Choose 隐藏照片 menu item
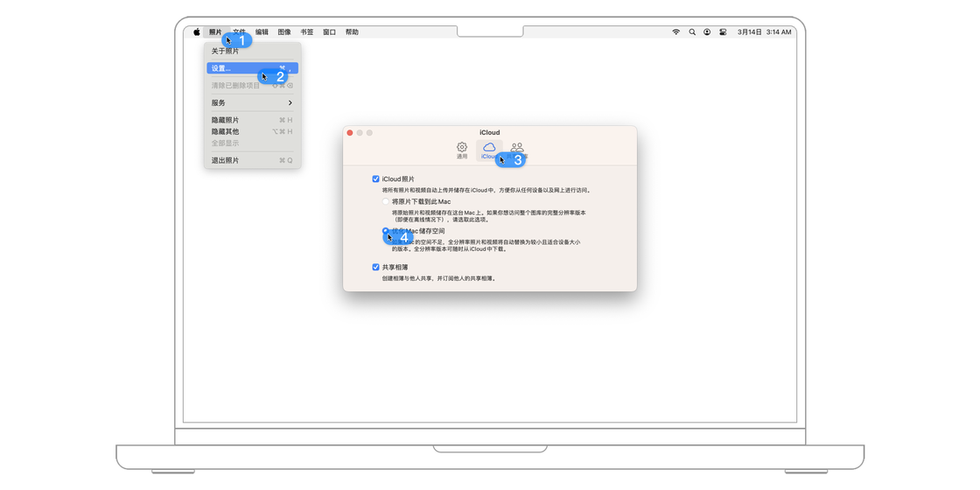The width and height of the screenshot is (980, 490). pos(253,120)
